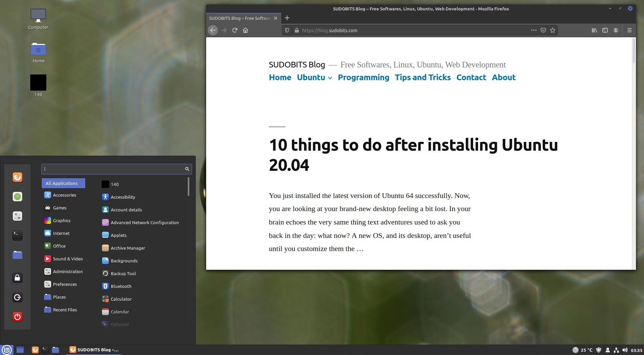Open Firefox from the menu sidebar
The image size is (644, 355).
coord(17,177)
